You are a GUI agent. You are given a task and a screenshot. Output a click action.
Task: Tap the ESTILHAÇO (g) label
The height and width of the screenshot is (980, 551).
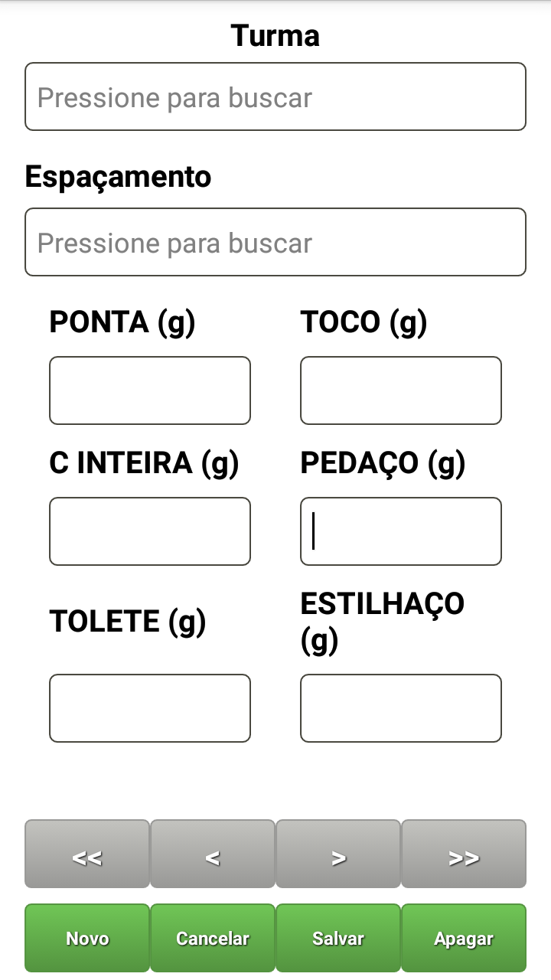click(x=383, y=622)
